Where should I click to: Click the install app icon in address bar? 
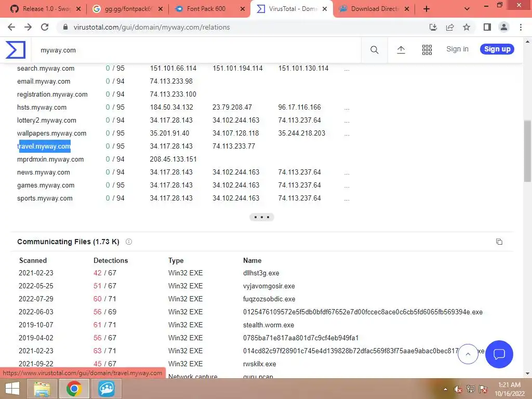[x=433, y=27]
